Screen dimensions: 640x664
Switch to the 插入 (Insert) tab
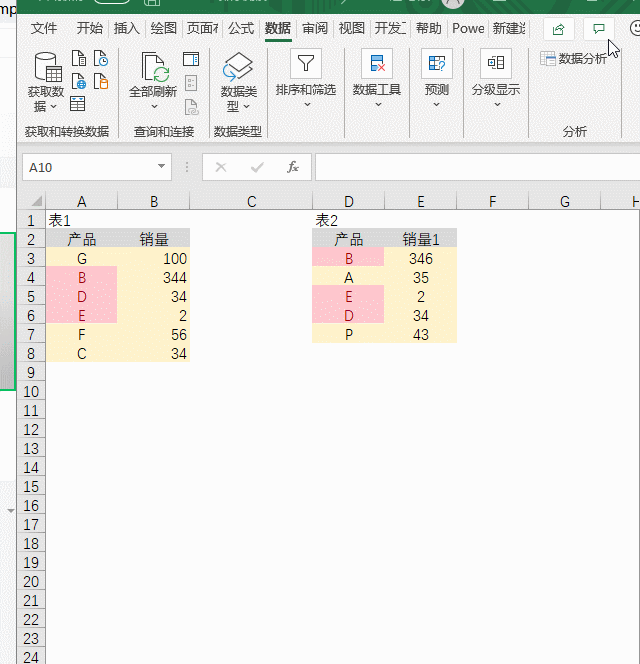pyautogui.click(x=127, y=28)
